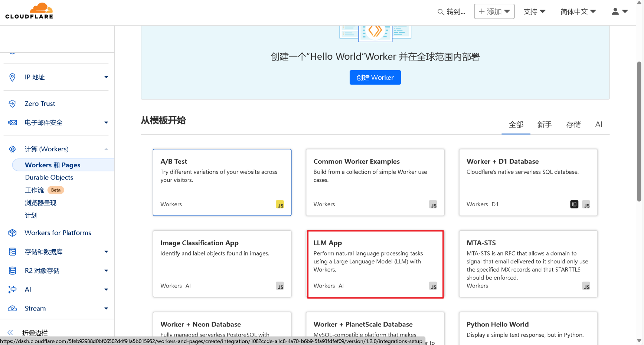The width and height of the screenshot is (644, 345).
Task: Click the email security envelope icon
Action: [12, 122]
